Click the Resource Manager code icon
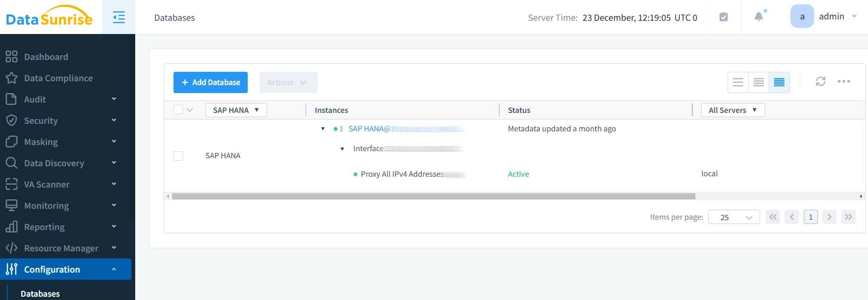Viewport: 868px width, 300px height. (11, 248)
